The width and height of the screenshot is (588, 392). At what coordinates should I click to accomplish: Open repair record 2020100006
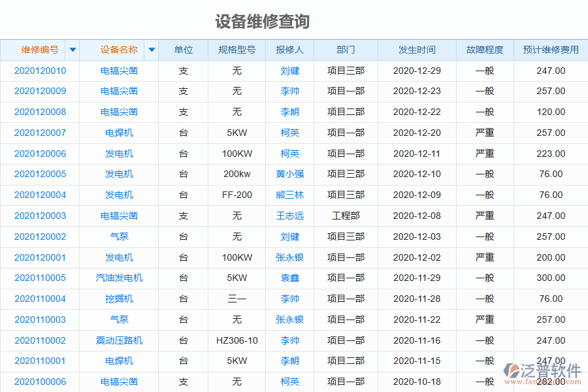coord(40,382)
